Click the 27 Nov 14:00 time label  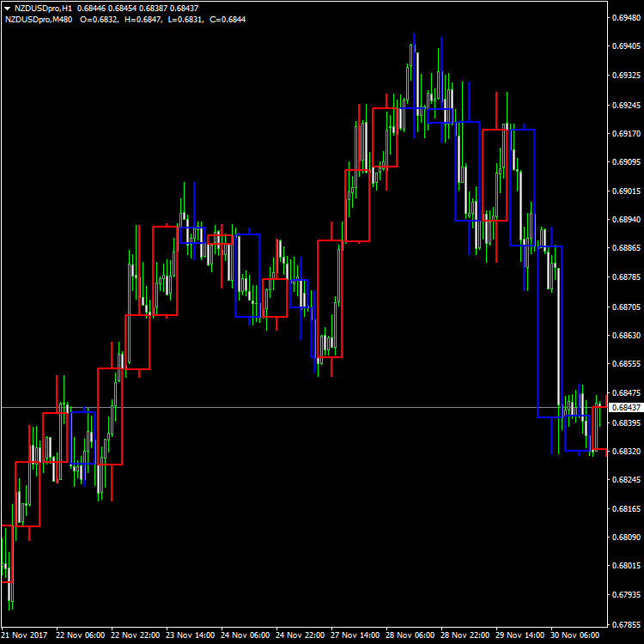[355, 635]
